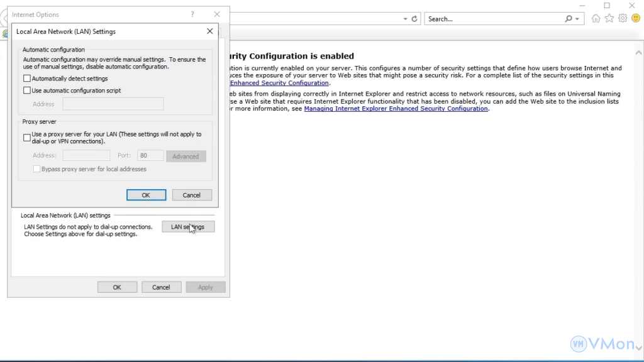This screenshot has height=362, width=644.
Task: Close the LAN Settings dialog with X
Action: [210, 31]
